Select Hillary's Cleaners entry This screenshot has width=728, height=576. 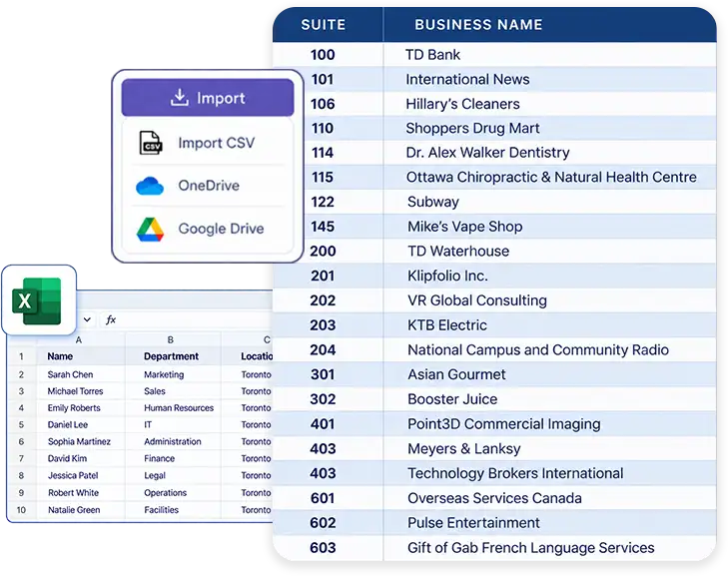pyautogui.click(x=462, y=104)
